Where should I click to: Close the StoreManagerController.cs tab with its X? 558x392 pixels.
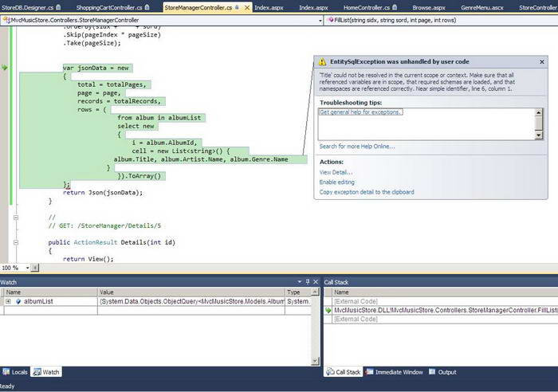click(x=248, y=7)
